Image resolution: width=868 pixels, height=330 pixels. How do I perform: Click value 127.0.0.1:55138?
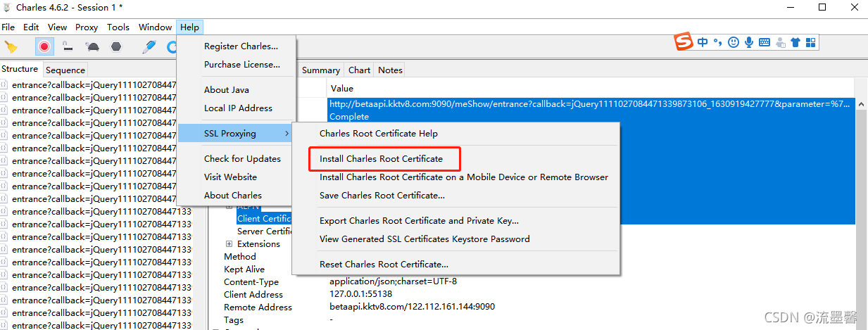click(x=360, y=294)
